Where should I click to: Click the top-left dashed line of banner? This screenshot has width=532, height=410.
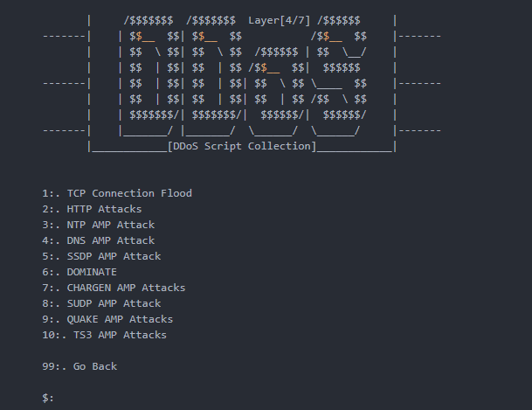pyautogui.click(x=64, y=36)
